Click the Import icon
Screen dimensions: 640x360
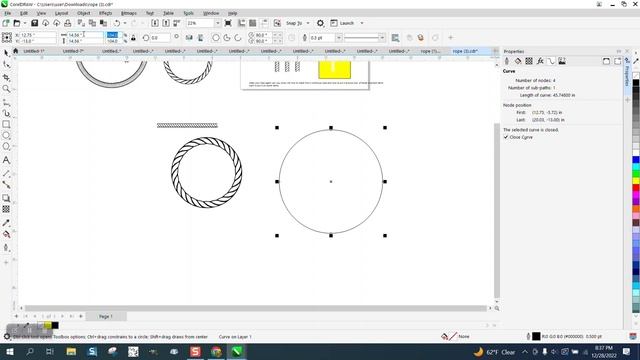click(155, 23)
